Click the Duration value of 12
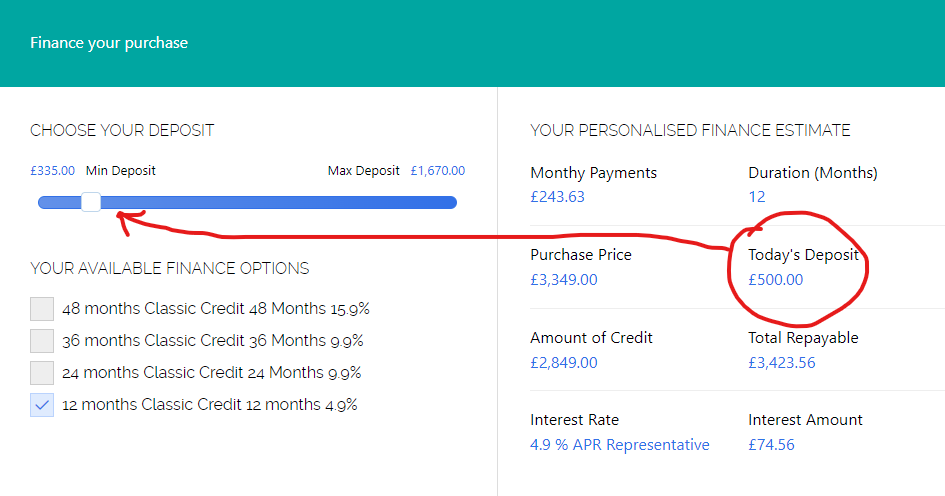Image resolution: width=945 pixels, height=496 pixels. coord(757,197)
